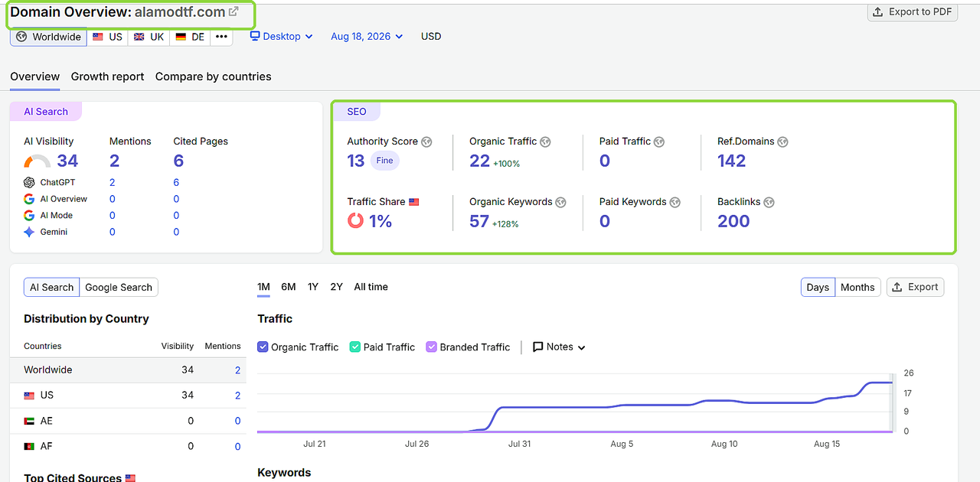Open more regions ellipsis menu
980x482 pixels.
coord(221,37)
